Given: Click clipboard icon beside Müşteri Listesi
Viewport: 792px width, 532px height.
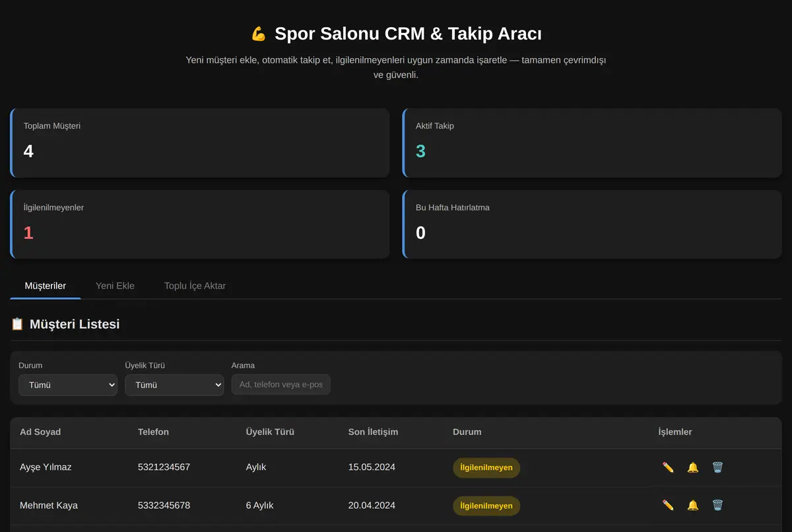Looking at the screenshot, I should pyautogui.click(x=18, y=324).
